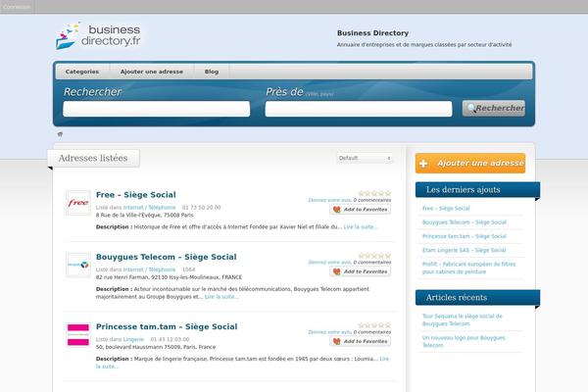588x392 pixels.
Task: Open the Free - Siège Social listing title
Action: (x=136, y=195)
